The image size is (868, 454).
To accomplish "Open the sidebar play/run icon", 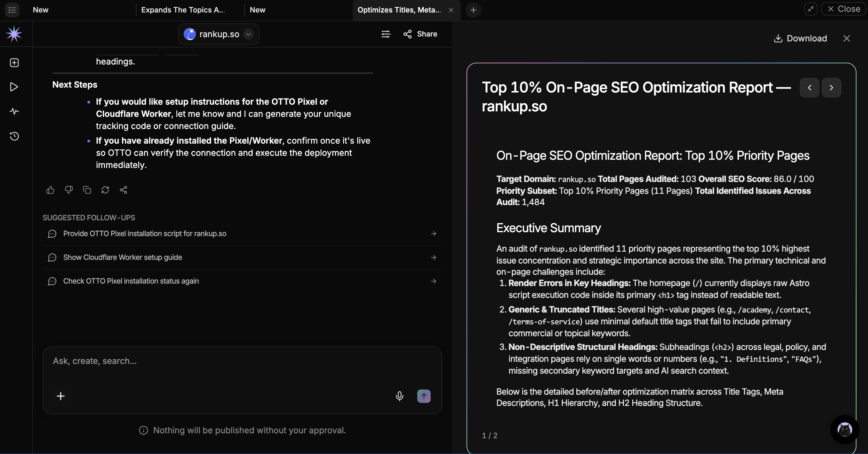I will [14, 87].
